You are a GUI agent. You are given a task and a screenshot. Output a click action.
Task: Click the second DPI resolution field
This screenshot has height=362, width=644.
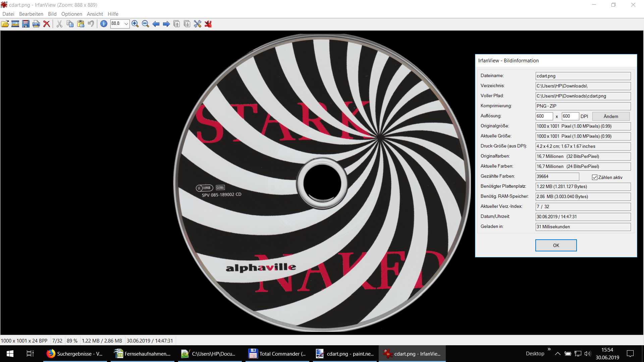point(570,116)
